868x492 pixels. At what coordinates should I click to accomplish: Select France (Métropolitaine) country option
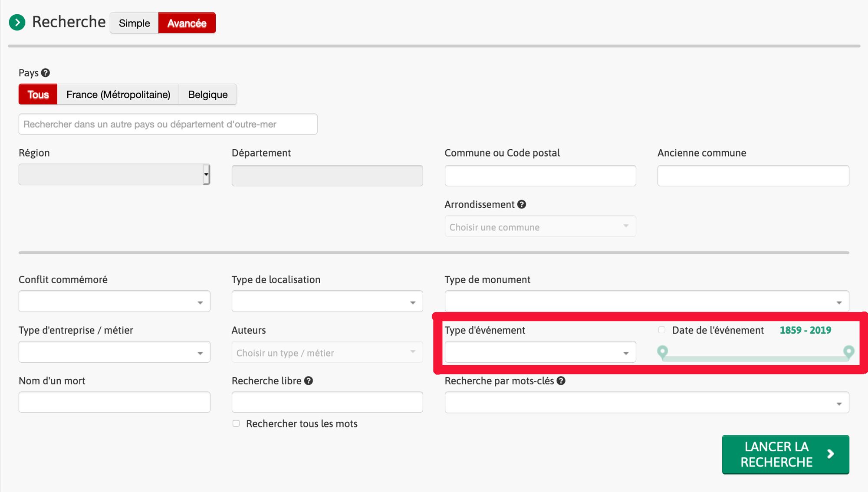tap(118, 95)
